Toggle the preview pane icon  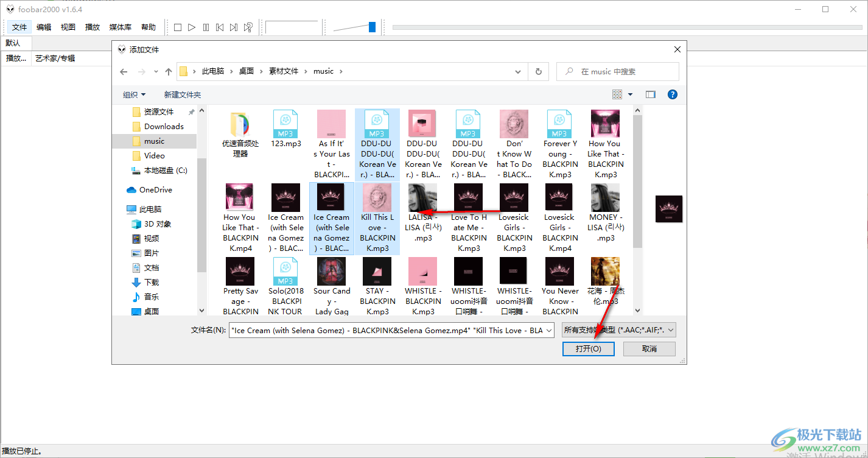tap(651, 94)
